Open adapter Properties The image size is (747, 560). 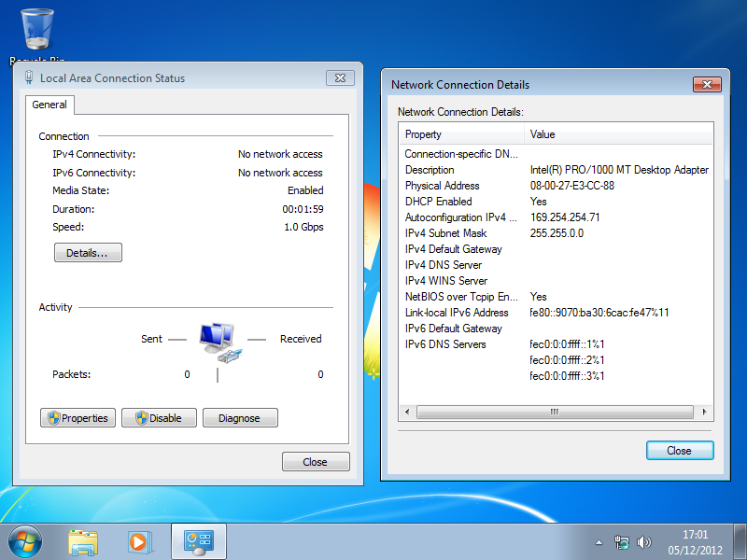[78, 418]
